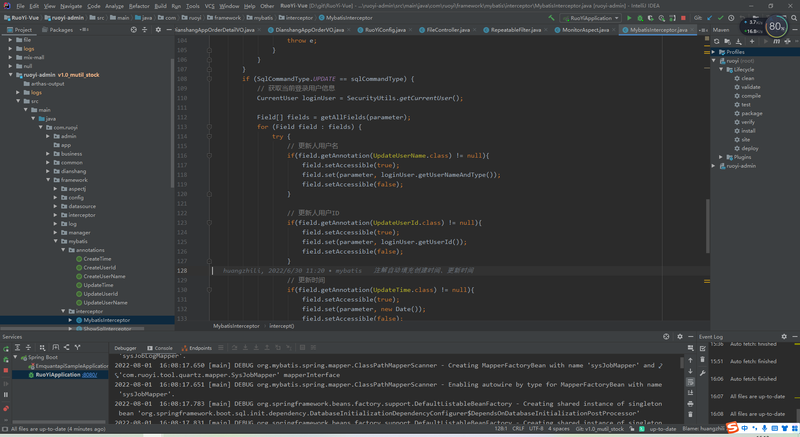
Task: Switch to Endpoints tab in Services
Action: 196,348
